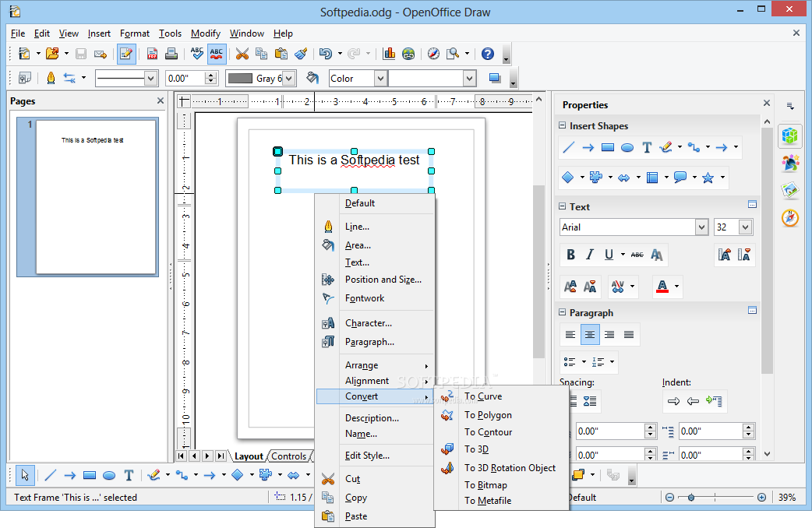Open the line style dropdown

[x=150, y=79]
